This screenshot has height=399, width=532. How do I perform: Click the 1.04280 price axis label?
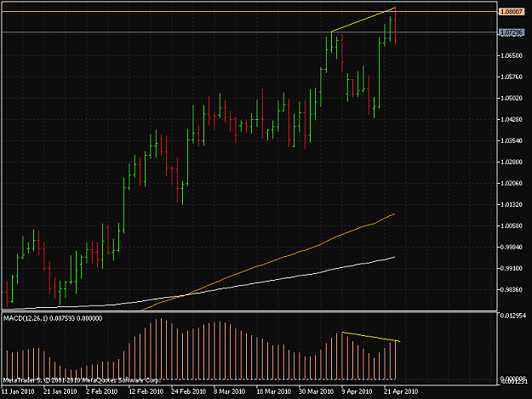pyautogui.click(x=512, y=120)
